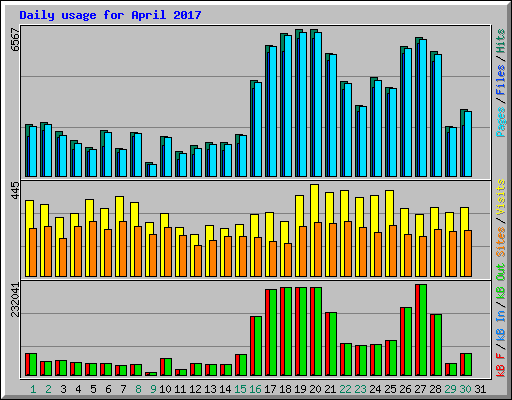
Task: Click the 'Files' legend label
Action: click(501, 79)
